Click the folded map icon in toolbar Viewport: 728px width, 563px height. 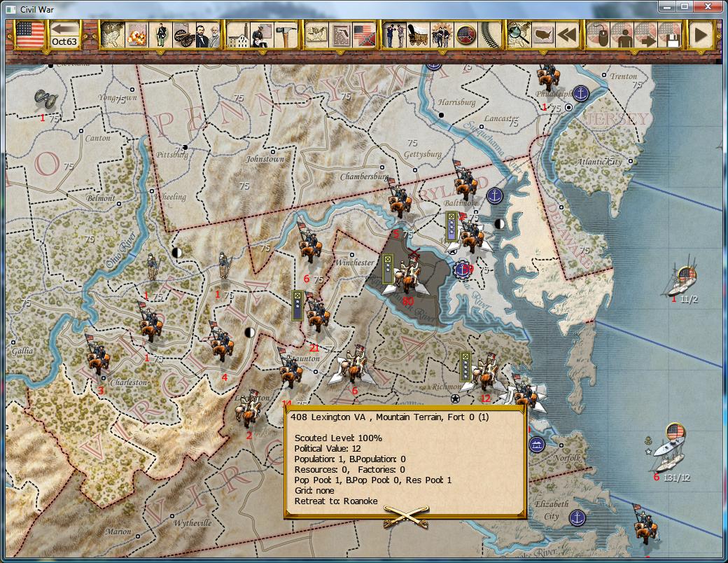point(316,34)
